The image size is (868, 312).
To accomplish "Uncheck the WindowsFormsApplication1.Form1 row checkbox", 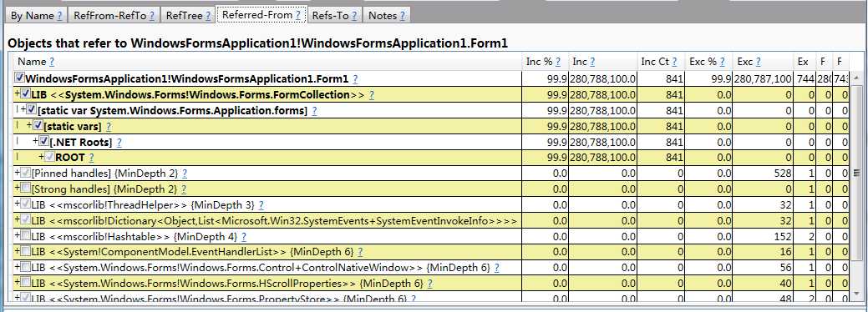I will pos(20,78).
